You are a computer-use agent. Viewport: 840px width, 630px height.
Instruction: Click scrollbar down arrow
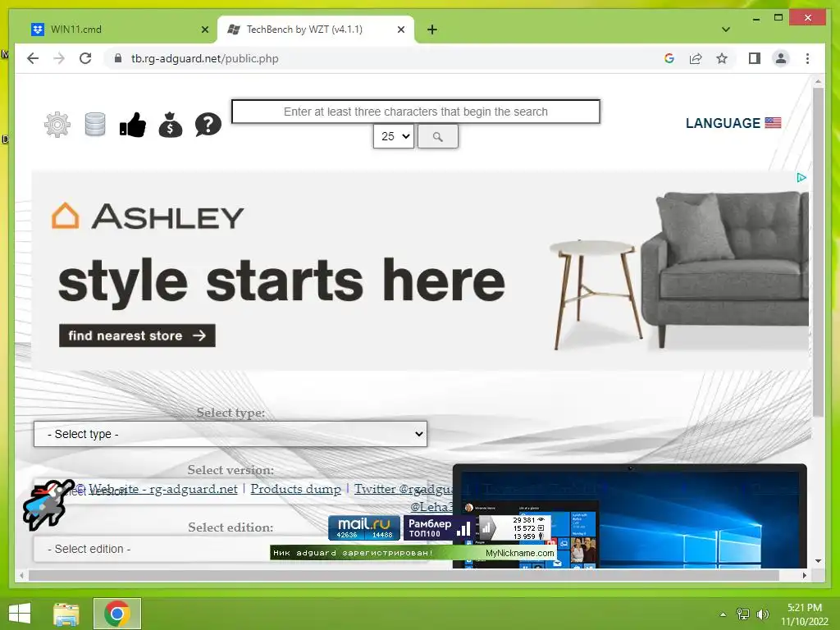coord(818,561)
